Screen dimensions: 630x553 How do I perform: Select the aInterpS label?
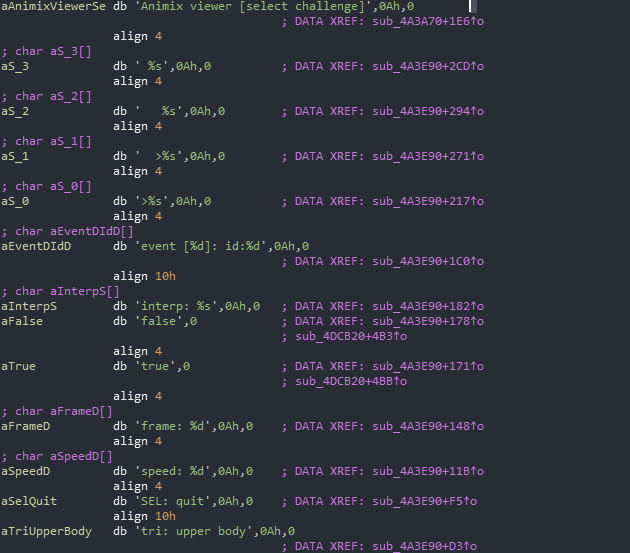tap(29, 306)
